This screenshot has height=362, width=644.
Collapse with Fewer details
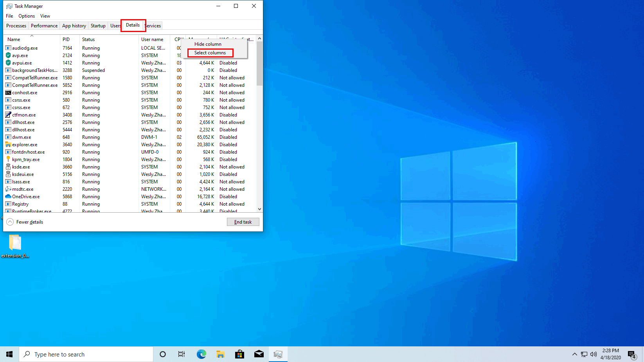coord(25,222)
